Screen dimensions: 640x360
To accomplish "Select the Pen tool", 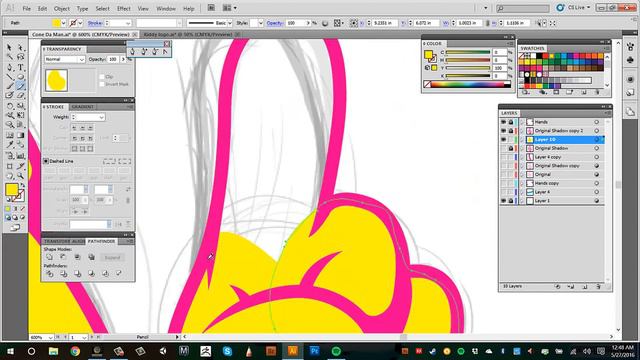I will 9,67.
